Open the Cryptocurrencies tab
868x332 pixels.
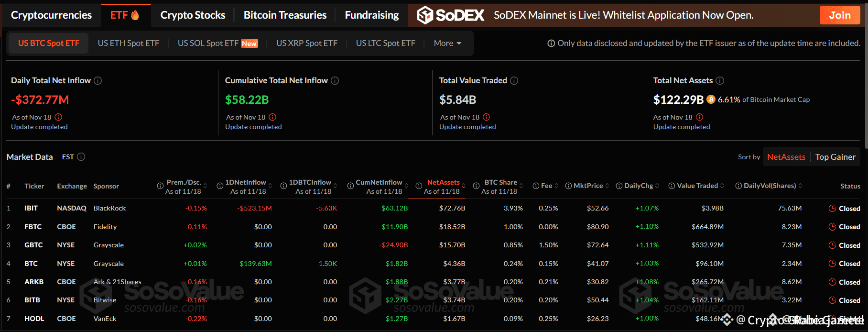51,15
